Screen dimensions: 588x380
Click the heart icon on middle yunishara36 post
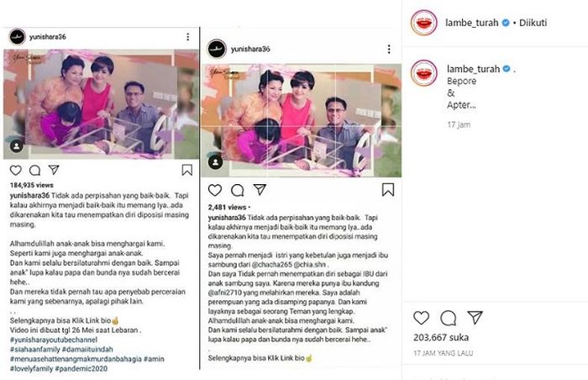[x=215, y=190]
